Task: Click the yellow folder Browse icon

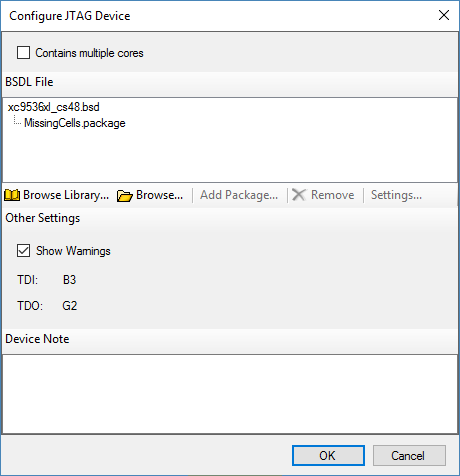Action: (125, 196)
